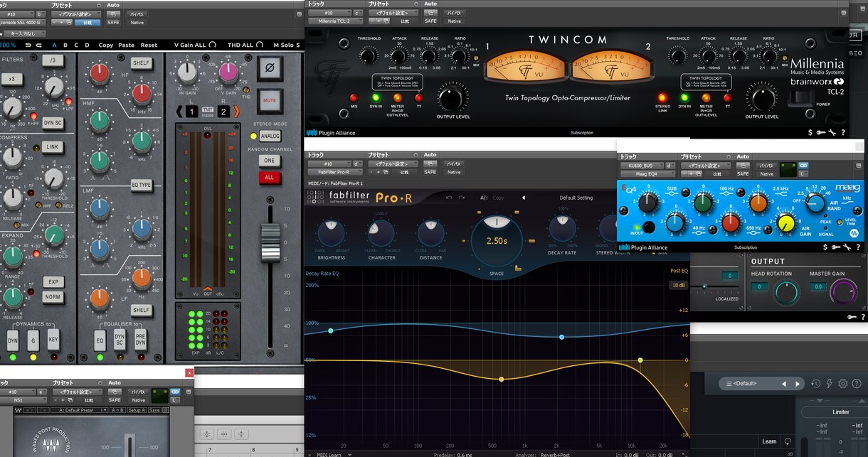This screenshot has height=457, width=868.
Task: Select setting C in SSL console toolbar
Action: 76,45
